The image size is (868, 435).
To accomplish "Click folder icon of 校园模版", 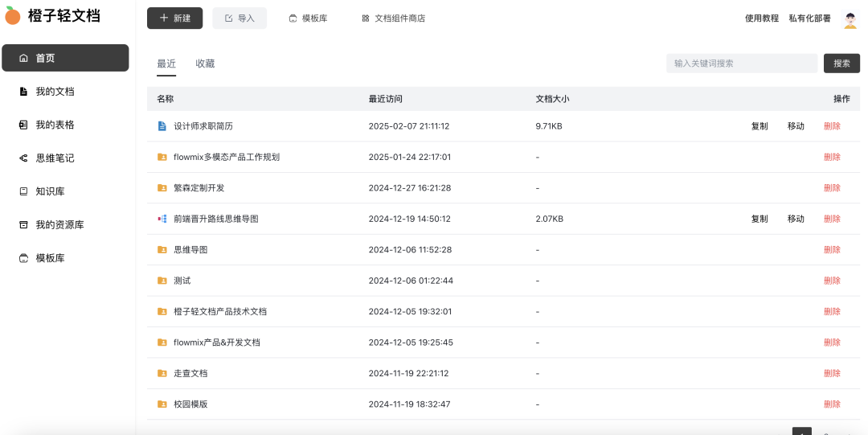I will click(x=162, y=404).
